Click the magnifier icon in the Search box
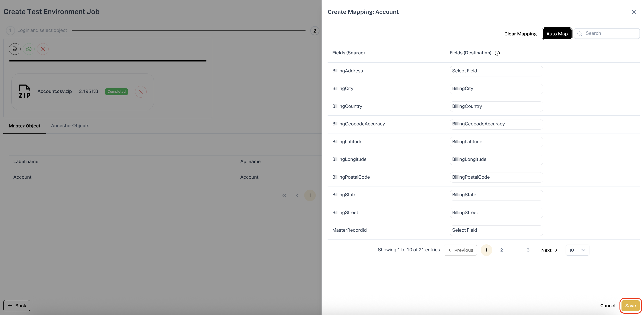Viewport: 644px width, 315px height. tap(580, 33)
